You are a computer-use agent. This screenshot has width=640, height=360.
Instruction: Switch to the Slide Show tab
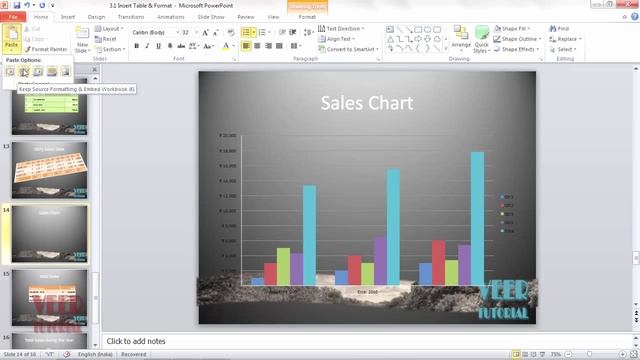211,17
